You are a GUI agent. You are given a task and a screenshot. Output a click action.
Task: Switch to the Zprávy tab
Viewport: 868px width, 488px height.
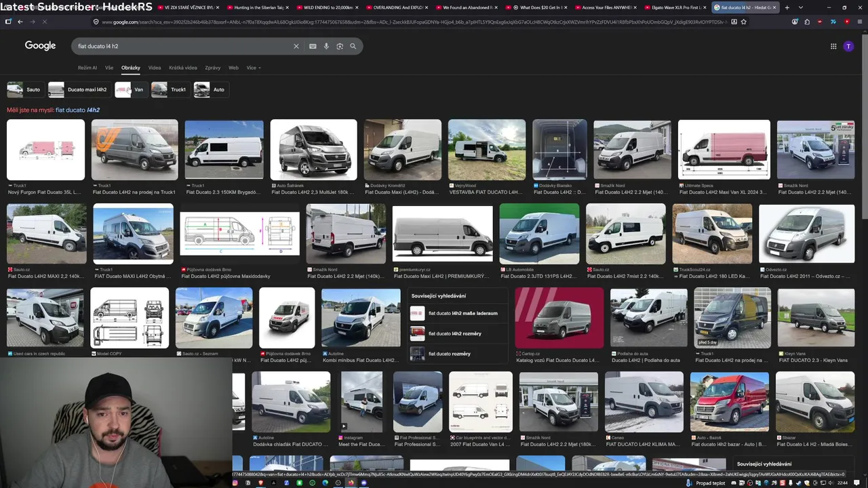point(213,68)
